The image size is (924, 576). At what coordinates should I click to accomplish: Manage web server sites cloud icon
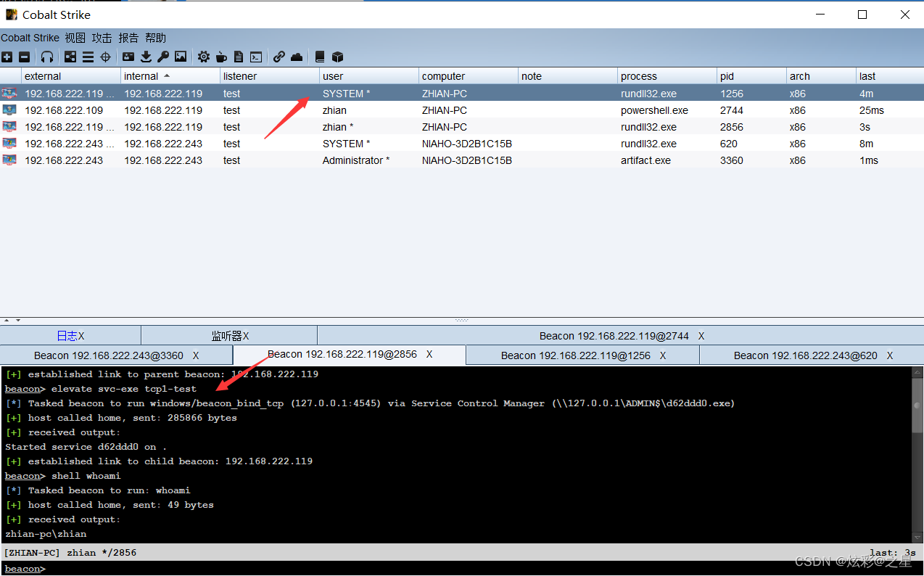[x=297, y=57]
